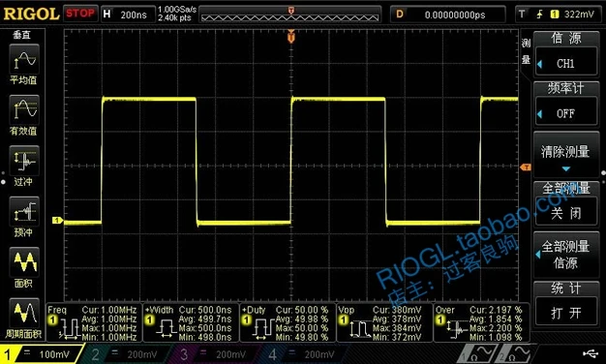The width and height of the screenshot is (606, 364).
Task: Expand the 清除测量 clear measurement menu
Action: click(565, 155)
